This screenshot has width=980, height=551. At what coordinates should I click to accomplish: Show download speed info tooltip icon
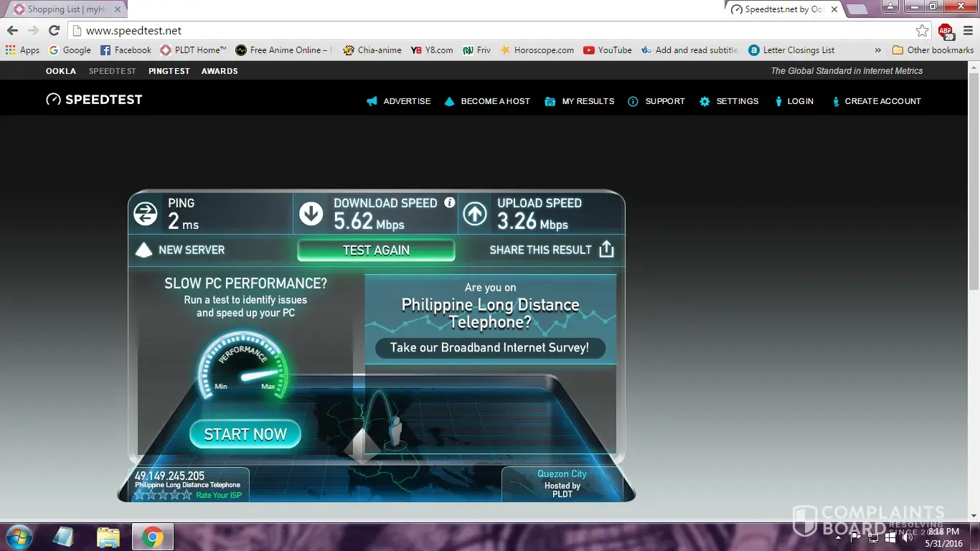tap(450, 203)
